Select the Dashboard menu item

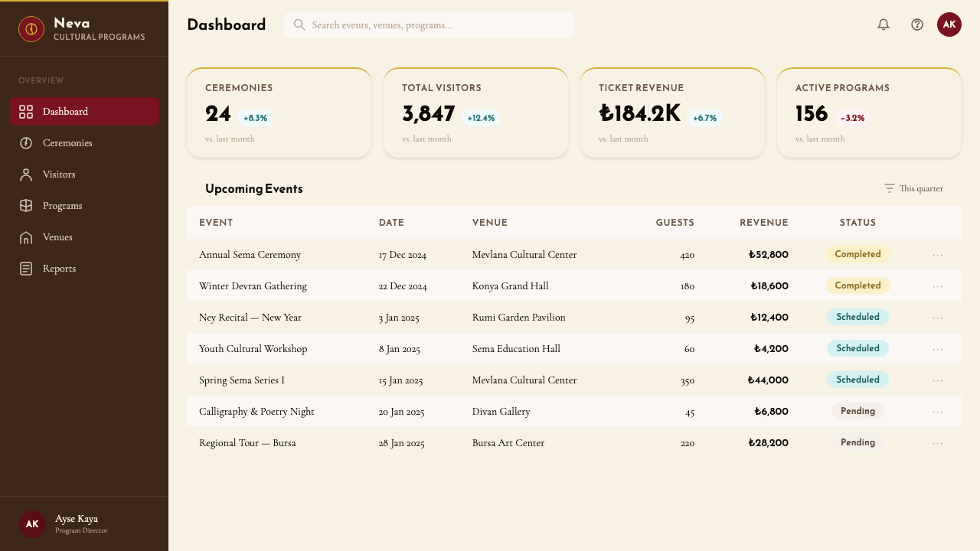[x=84, y=112]
